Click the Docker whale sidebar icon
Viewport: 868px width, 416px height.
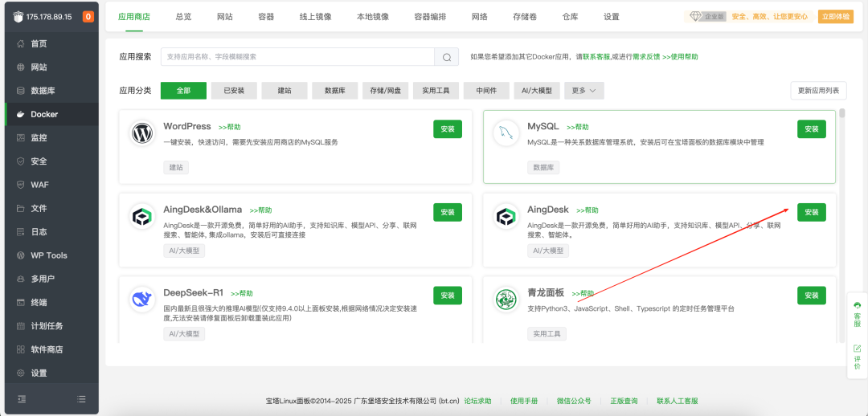(x=20, y=114)
